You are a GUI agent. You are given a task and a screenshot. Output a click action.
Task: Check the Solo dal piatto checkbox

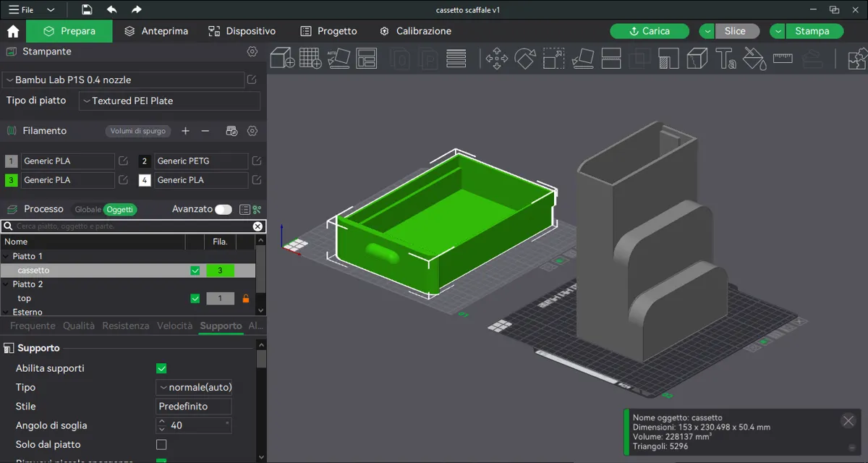161,444
